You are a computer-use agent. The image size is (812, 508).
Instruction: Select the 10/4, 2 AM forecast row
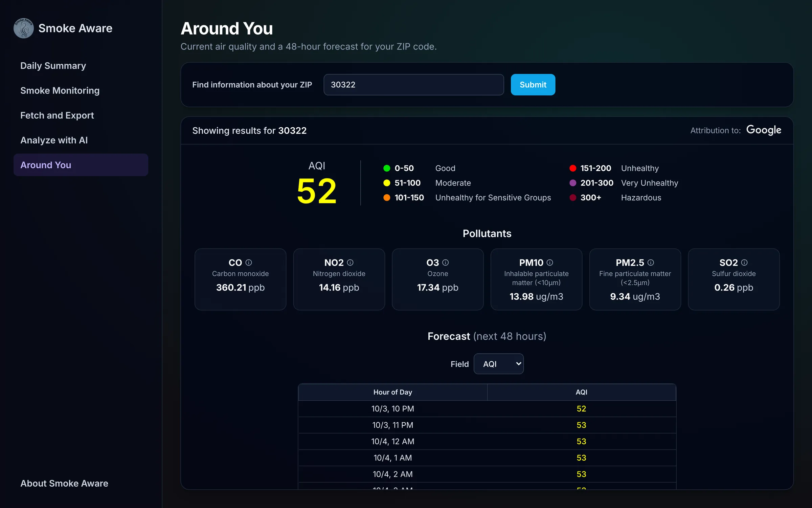pos(487,474)
